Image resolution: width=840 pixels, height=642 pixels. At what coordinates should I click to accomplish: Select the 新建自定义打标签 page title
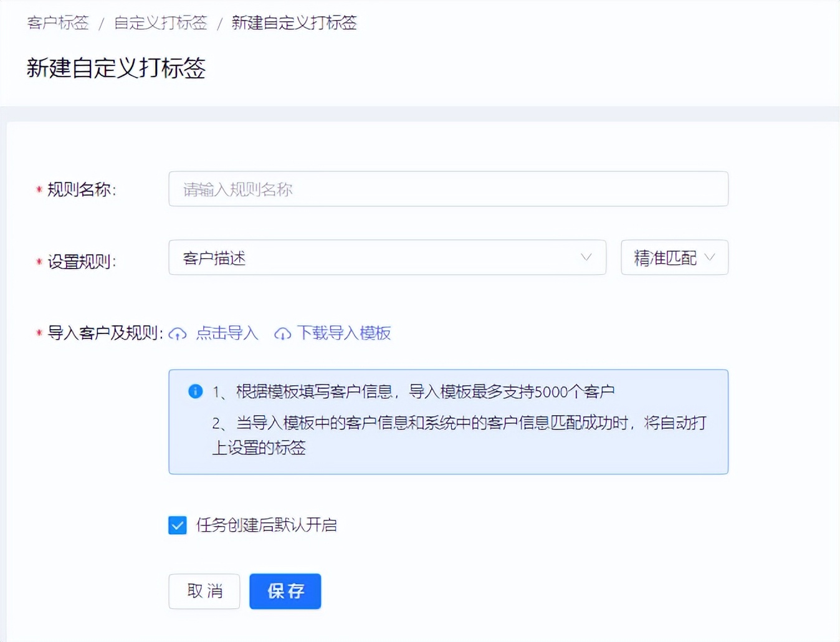(116, 69)
